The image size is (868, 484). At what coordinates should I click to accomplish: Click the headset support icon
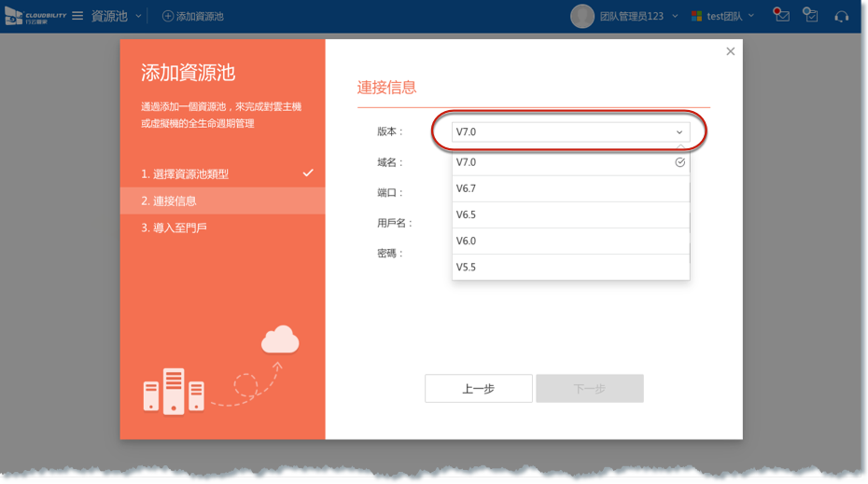click(842, 16)
